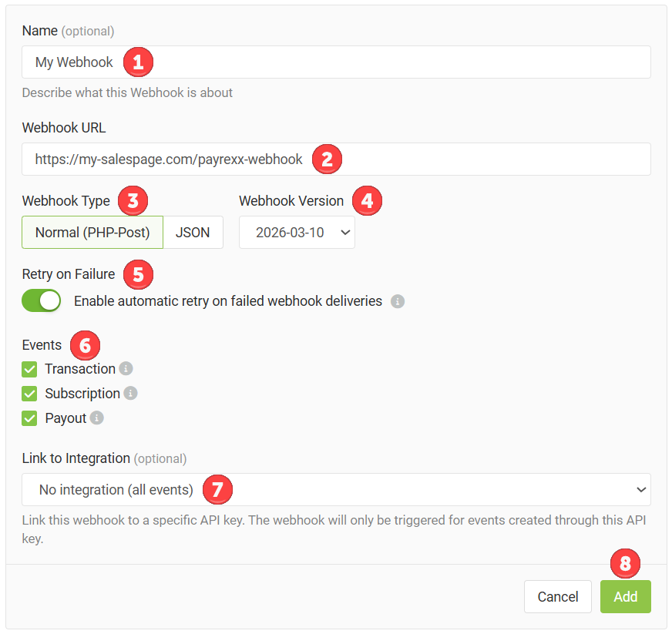The width and height of the screenshot is (672, 634).
Task: Click the info icon beside Subscription
Action: pos(131,394)
